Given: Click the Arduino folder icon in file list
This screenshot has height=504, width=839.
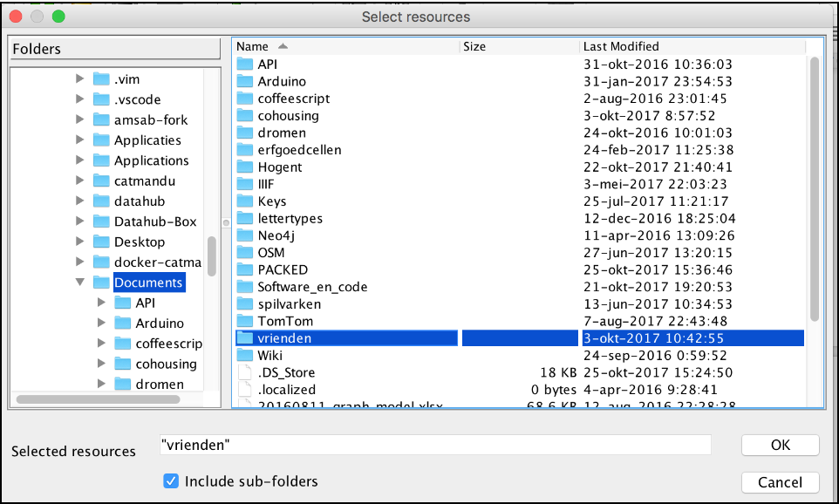Looking at the screenshot, I should pyautogui.click(x=244, y=81).
